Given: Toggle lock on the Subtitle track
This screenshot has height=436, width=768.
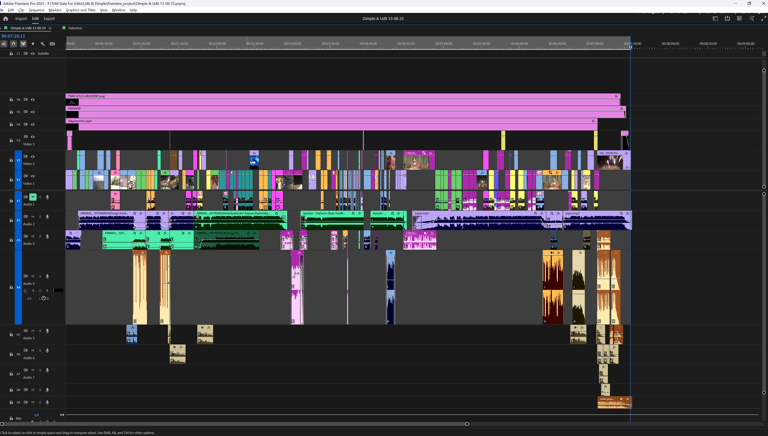Looking at the screenshot, I should pos(11,53).
